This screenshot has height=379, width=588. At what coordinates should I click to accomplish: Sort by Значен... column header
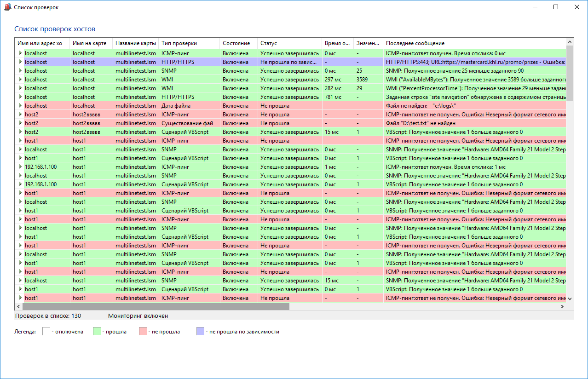(368, 43)
